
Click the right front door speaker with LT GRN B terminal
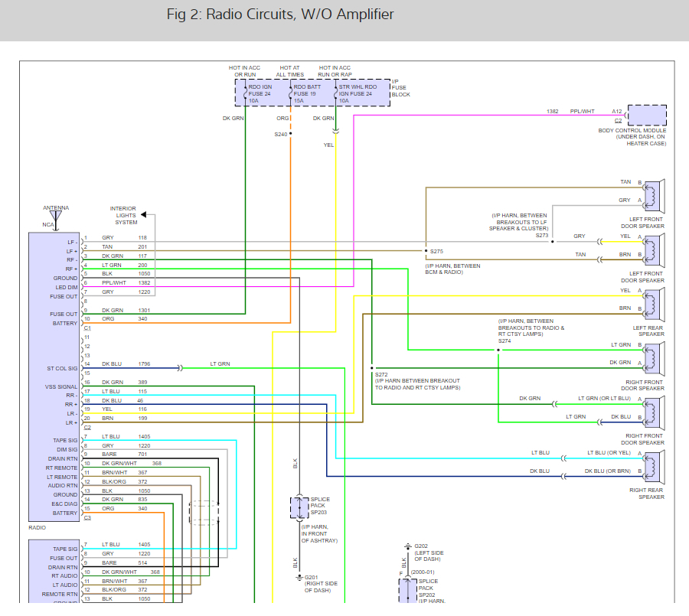tap(655, 359)
